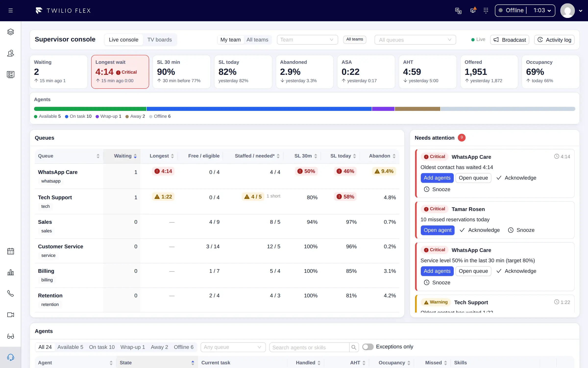Open the people icon in the sidebar
This screenshot has width=588, height=368.
pos(11,53)
